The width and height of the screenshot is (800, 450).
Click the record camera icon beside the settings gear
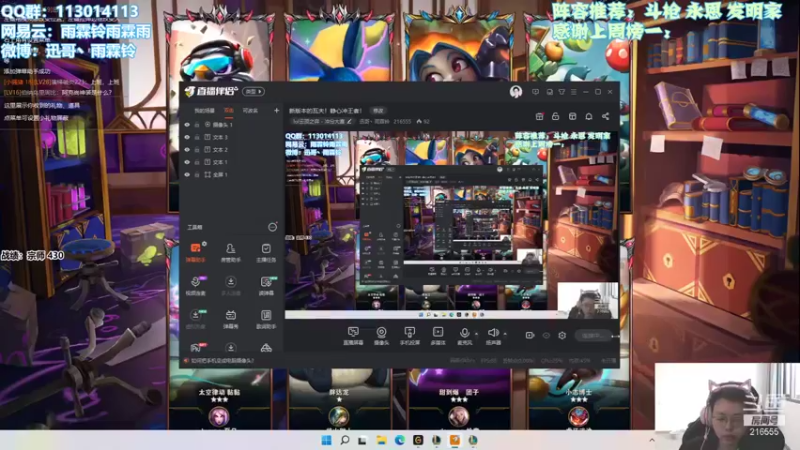pos(530,335)
